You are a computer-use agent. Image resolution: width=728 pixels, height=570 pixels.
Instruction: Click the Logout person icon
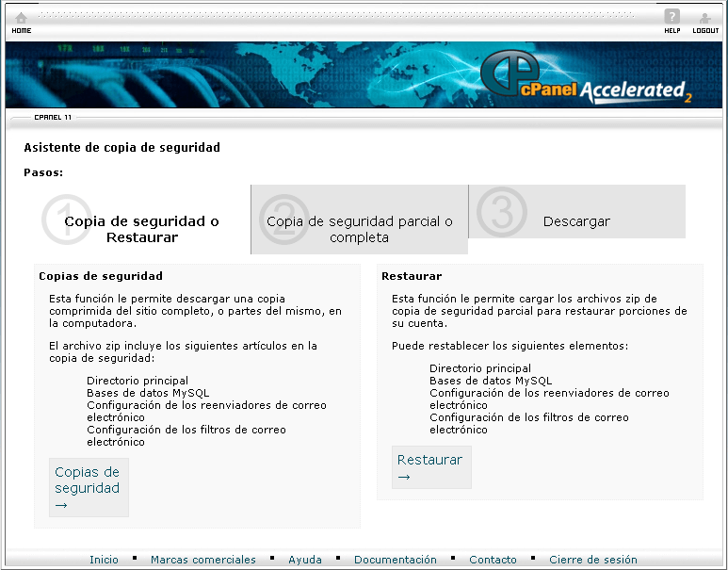tap(705, 18)
